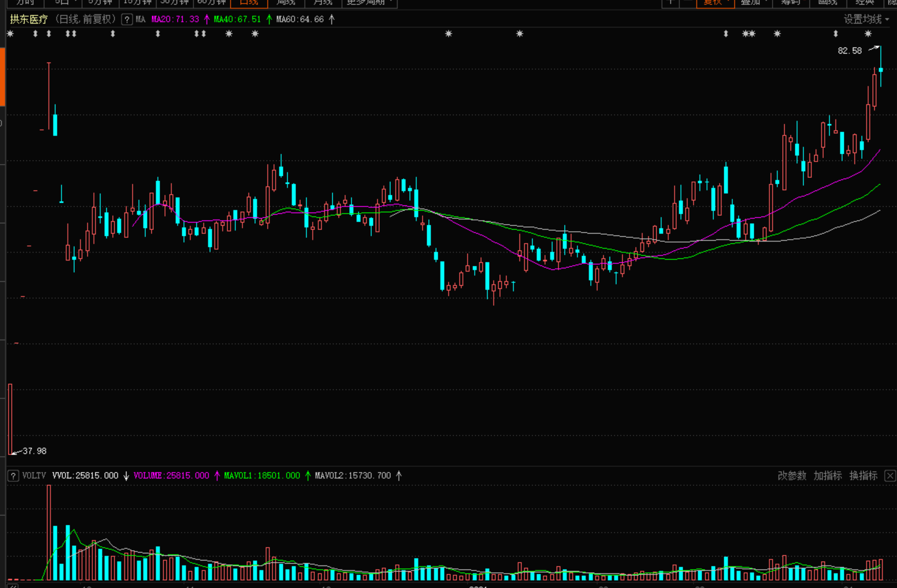897x588 pixels.
Task: Click the tallest red volume bar
Action: click(49, 533)
